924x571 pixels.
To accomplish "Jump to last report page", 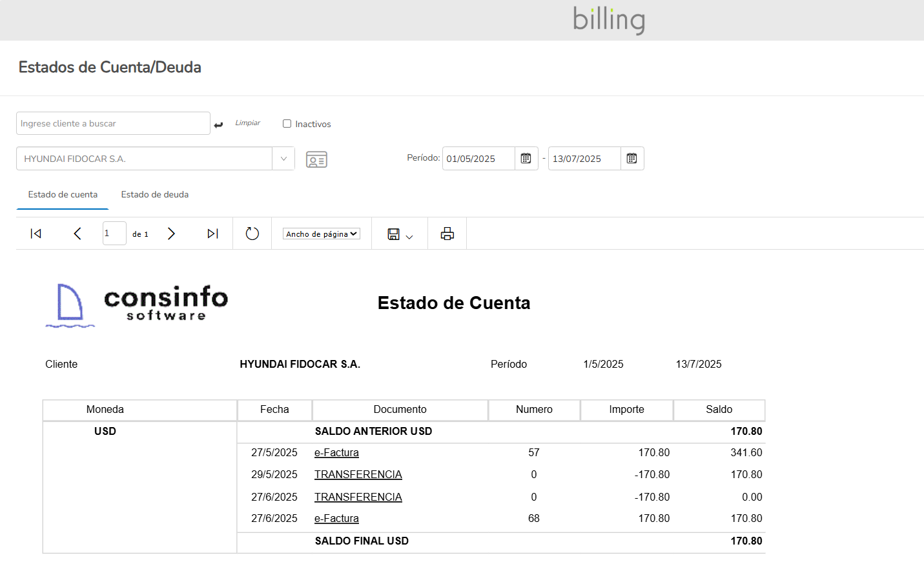I will click(212, 234).
